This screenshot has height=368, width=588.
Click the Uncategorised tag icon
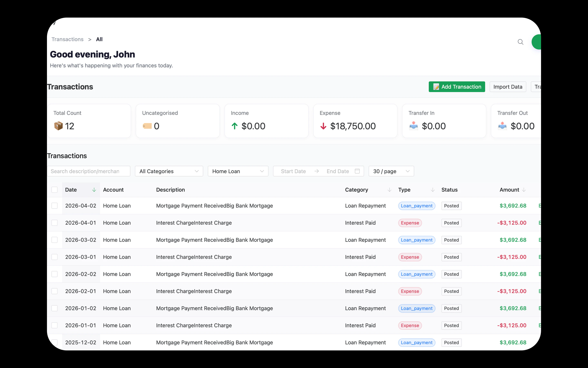(x=147, y=126)
